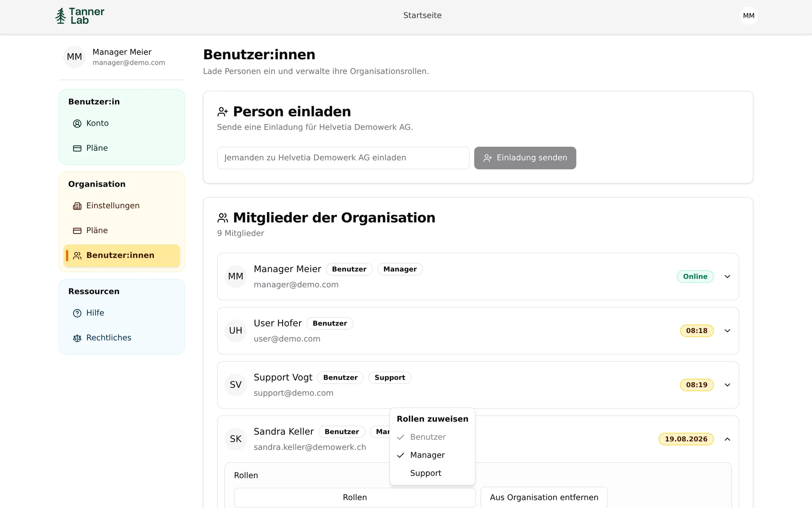Click the card icon beside Pläne under Organisation
The width and height of the screenshot is (812, 508).
[77, 231]
